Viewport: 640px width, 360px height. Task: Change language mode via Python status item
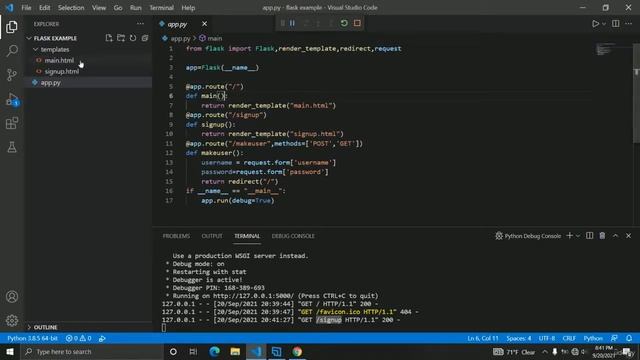click(593, 338)
